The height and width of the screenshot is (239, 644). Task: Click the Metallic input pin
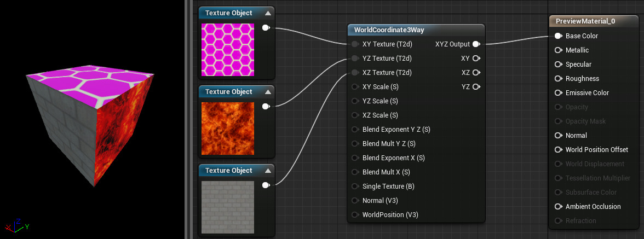[558, 50]
